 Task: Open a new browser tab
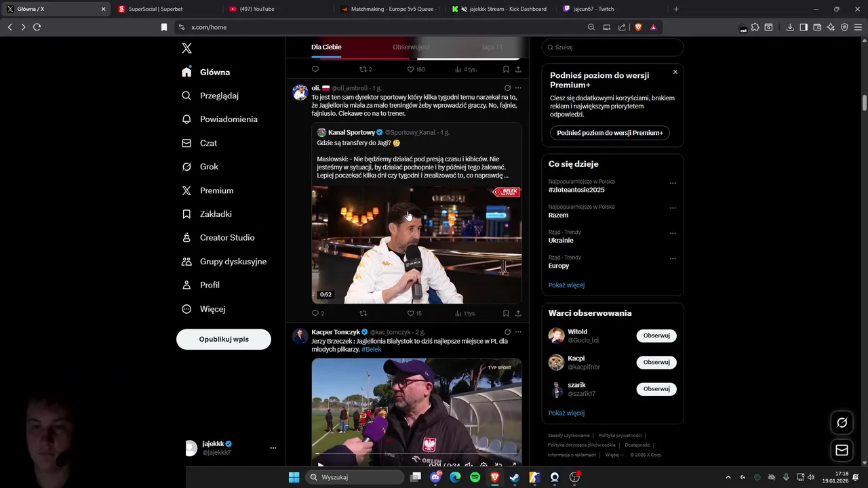coord(676,9)
